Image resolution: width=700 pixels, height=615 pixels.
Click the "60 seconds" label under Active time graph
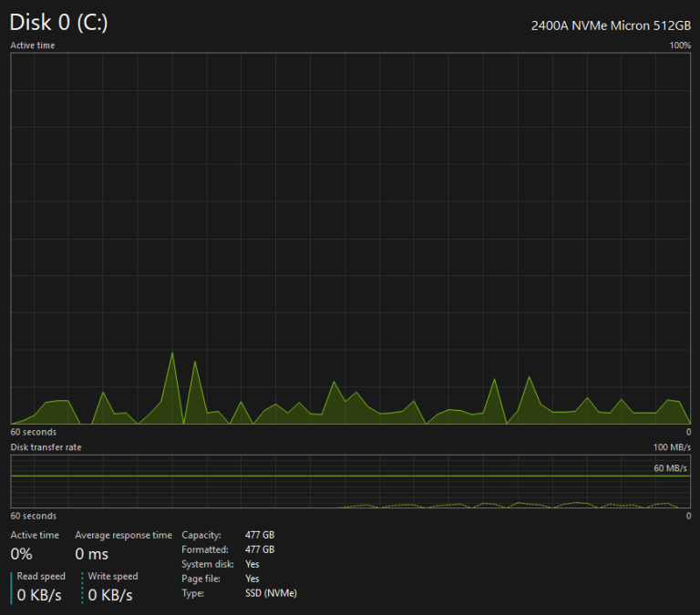point(33,432)
